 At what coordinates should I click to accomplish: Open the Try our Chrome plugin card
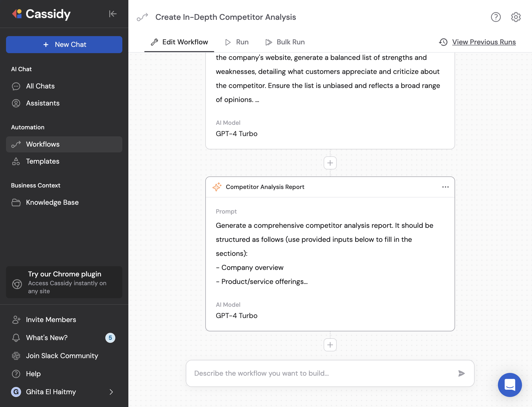pos(64,282)
